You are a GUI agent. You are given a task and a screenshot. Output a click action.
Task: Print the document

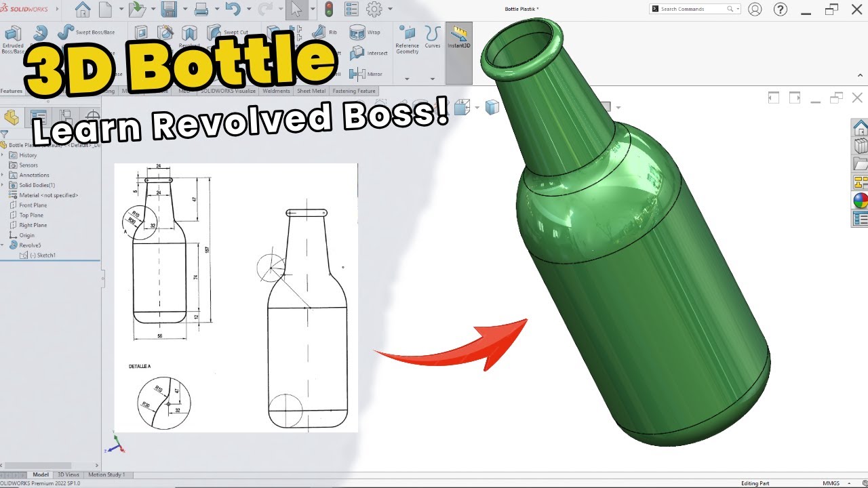[x=201, y=9]
